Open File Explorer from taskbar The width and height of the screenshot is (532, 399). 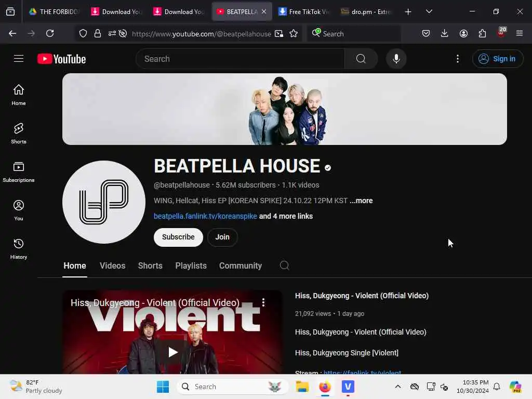coord(302,387)
